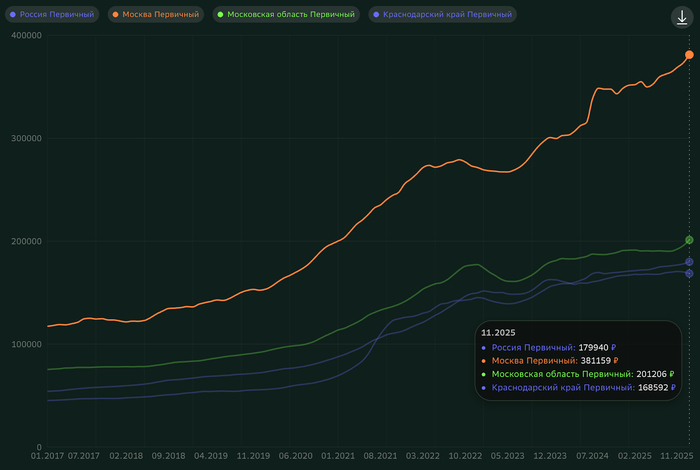Click the orange Москва endpoint marker
This screenshot has width=700, height=470.
[689, 54]
